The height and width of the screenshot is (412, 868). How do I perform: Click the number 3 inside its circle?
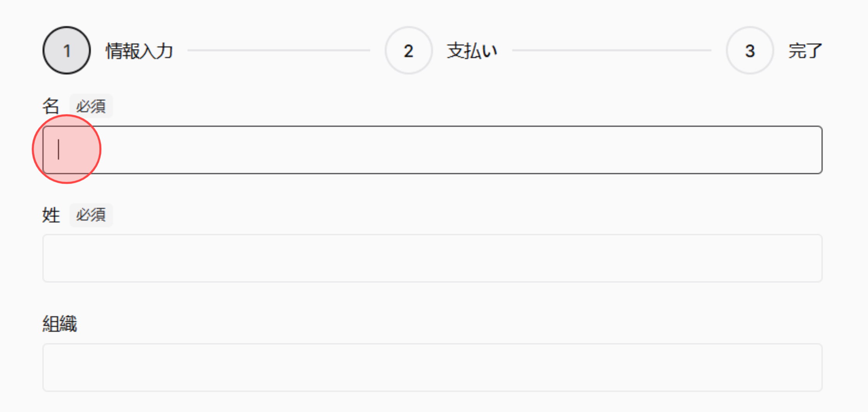[x=749, y=50]
